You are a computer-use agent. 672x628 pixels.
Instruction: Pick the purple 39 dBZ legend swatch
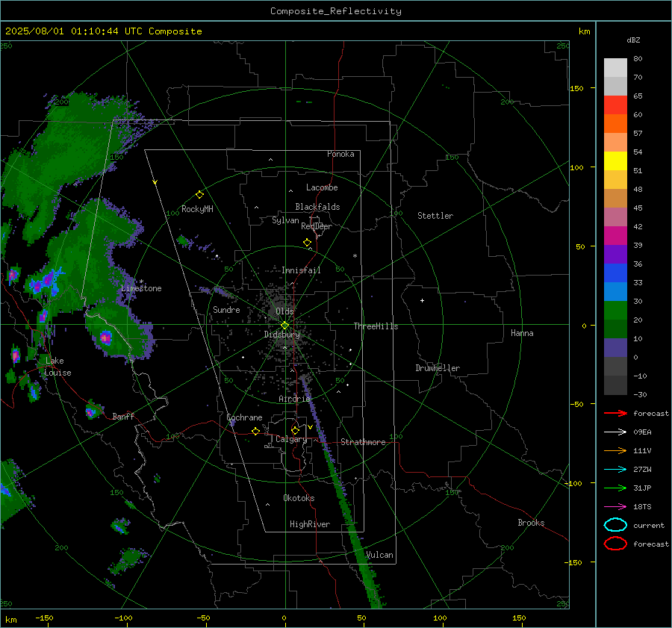[x=615, y=254]
